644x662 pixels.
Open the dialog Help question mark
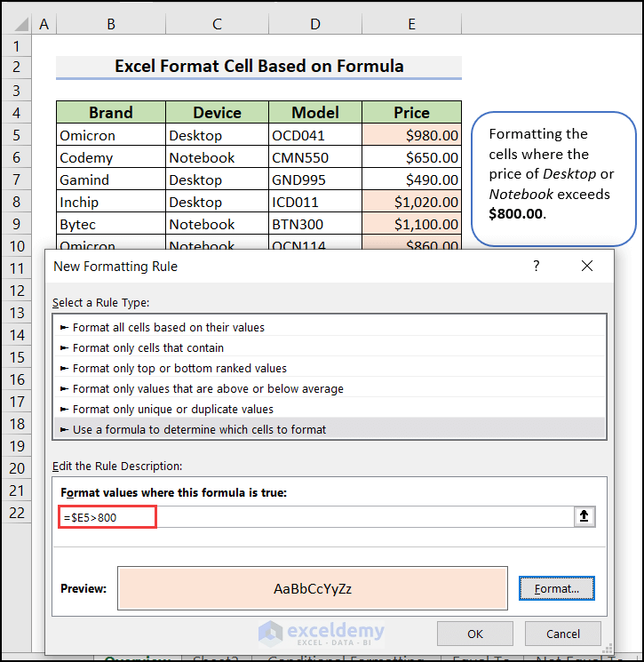click(536, 266)
